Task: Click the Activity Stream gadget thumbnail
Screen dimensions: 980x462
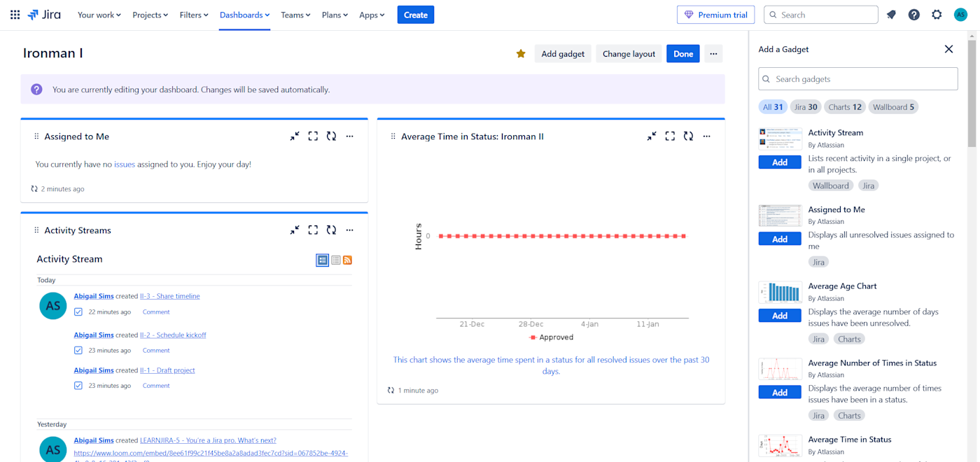Action: click(780, 139)
